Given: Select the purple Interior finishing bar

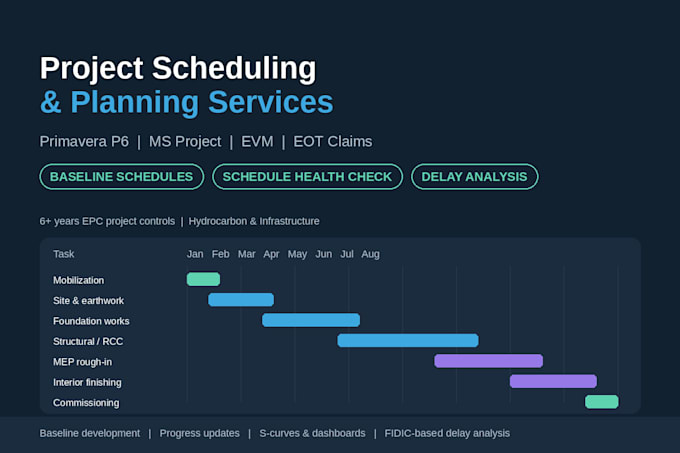Looking at the screenshot, I should click(553, 381).
